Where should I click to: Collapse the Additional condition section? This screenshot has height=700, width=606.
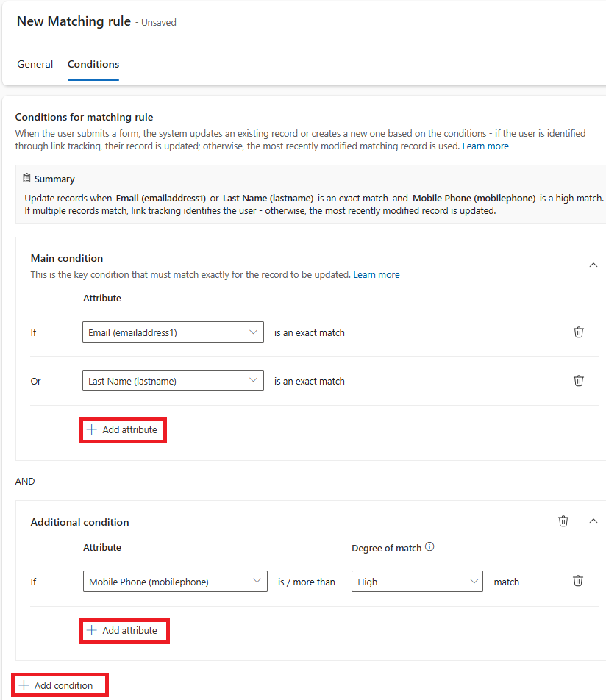tap(593, 521)
